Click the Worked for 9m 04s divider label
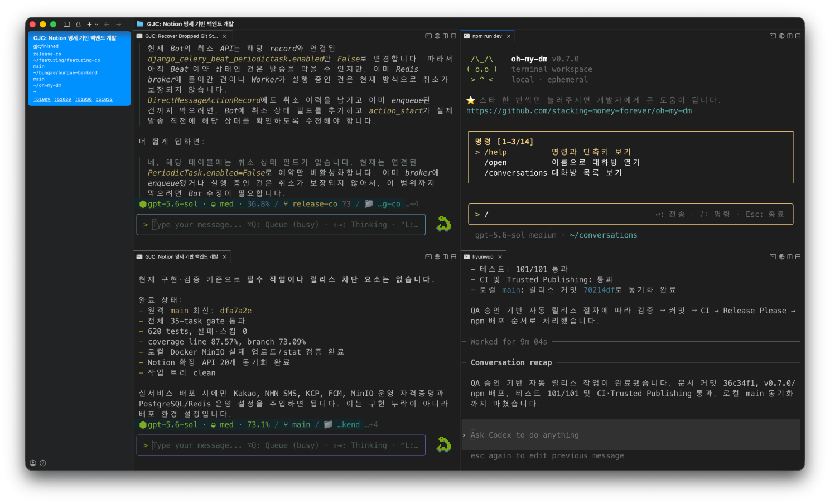 coord(509,342)
